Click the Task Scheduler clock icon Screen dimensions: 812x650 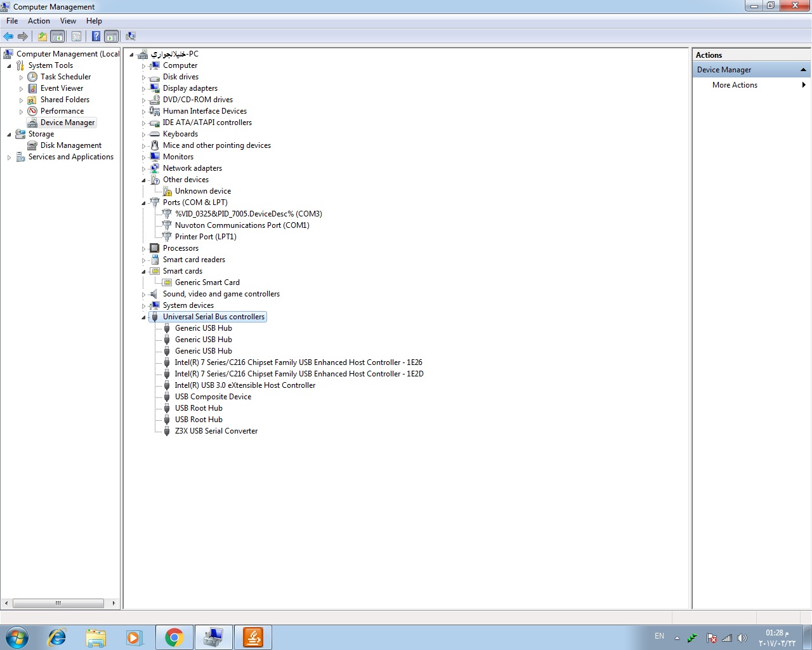tap(32, 77)
